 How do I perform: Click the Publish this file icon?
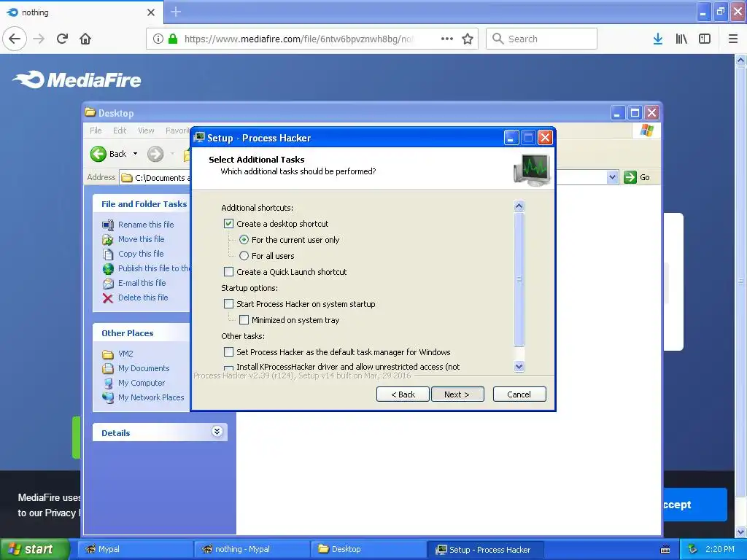click(x=108, y=268)
